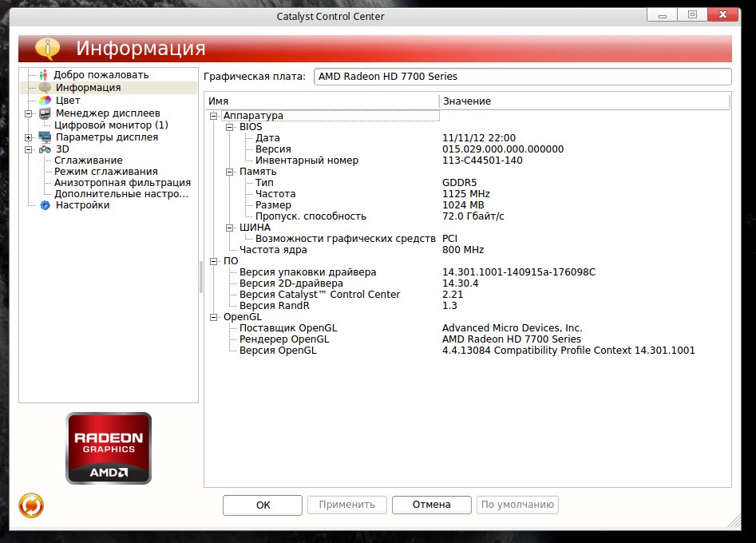Open Добро пожаловать page
Screen dimensions: 756x543
(x=101, y=75)
